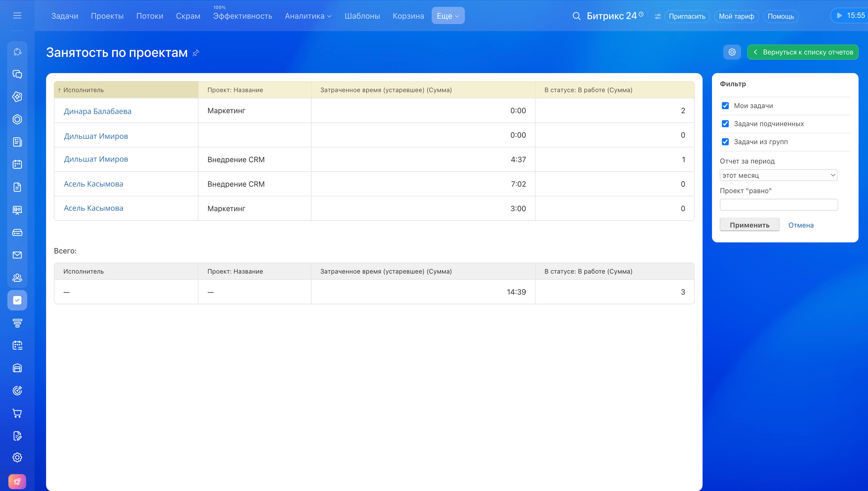Open the Шаблоны tab
The width and height of the screenshot is (868, 491).
(x=362, y=16)
